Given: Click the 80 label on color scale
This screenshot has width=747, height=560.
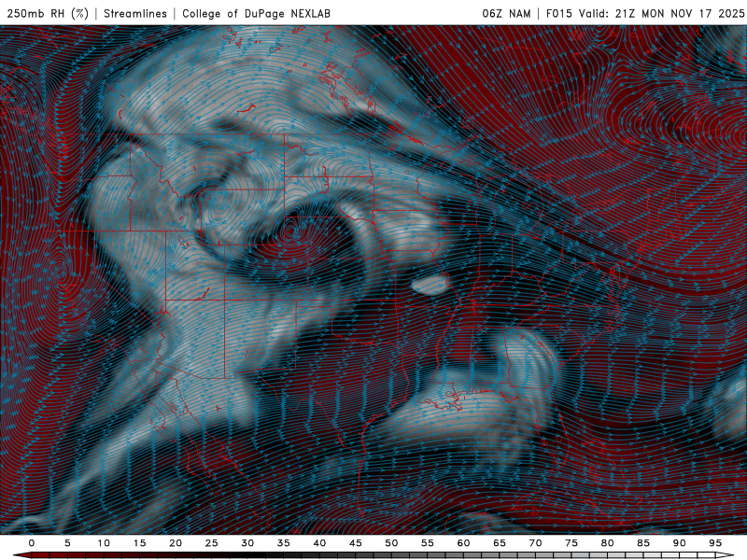Looking at the screenshot, I should 607,543.
